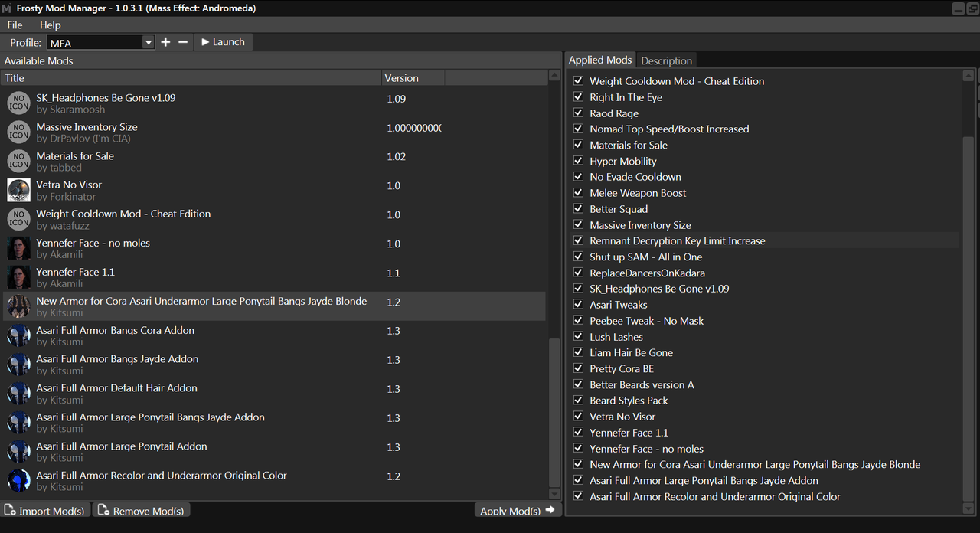The width and height of the screenshot is (980, 533).
Task: Click the Asari Full Armor Bangs Cora Addon icon
Action: point(18,336)
